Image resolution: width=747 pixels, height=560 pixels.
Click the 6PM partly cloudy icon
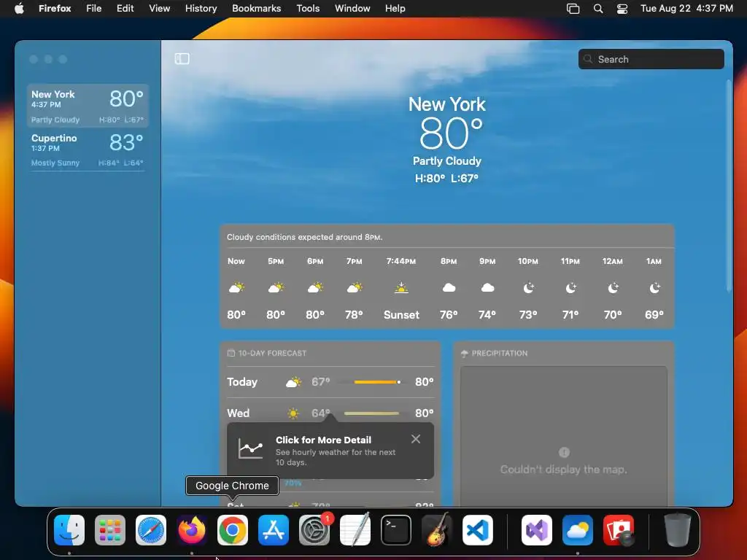click(x=315, y=287)
